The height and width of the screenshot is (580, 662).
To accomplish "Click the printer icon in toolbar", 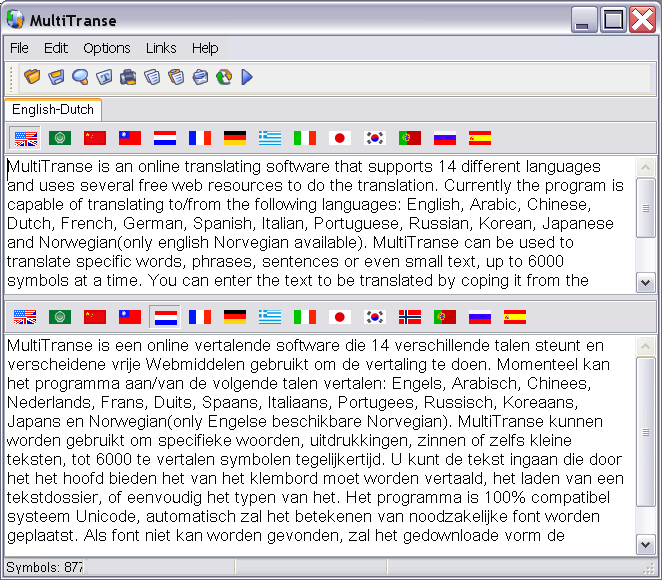I will (x=128, y=77).
